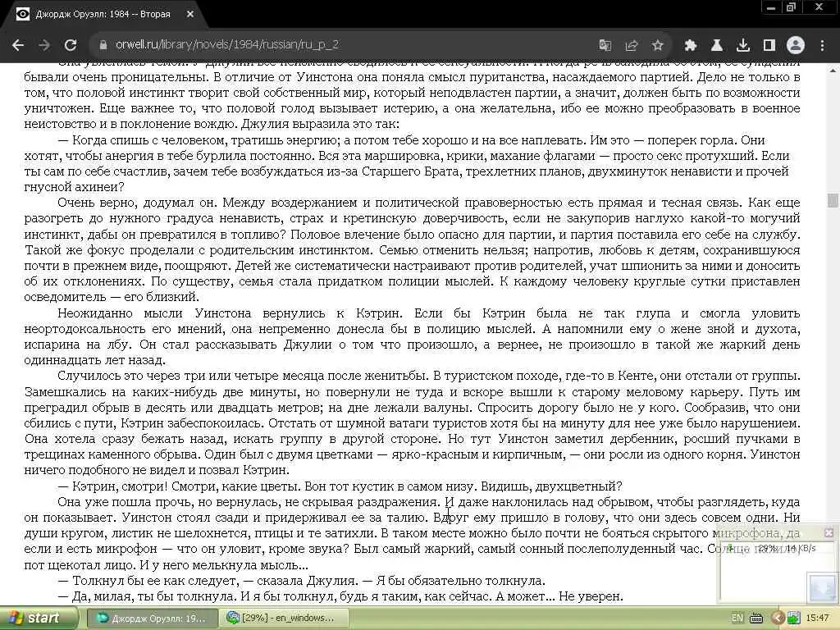
Task: Expand the hidden tray icons arrow
Action: (x=778, y=619)
